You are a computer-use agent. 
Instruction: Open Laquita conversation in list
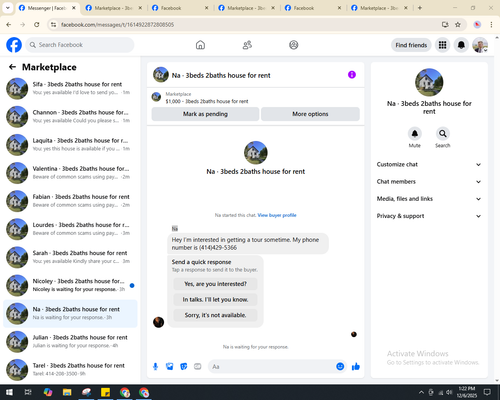pos(70,145)
